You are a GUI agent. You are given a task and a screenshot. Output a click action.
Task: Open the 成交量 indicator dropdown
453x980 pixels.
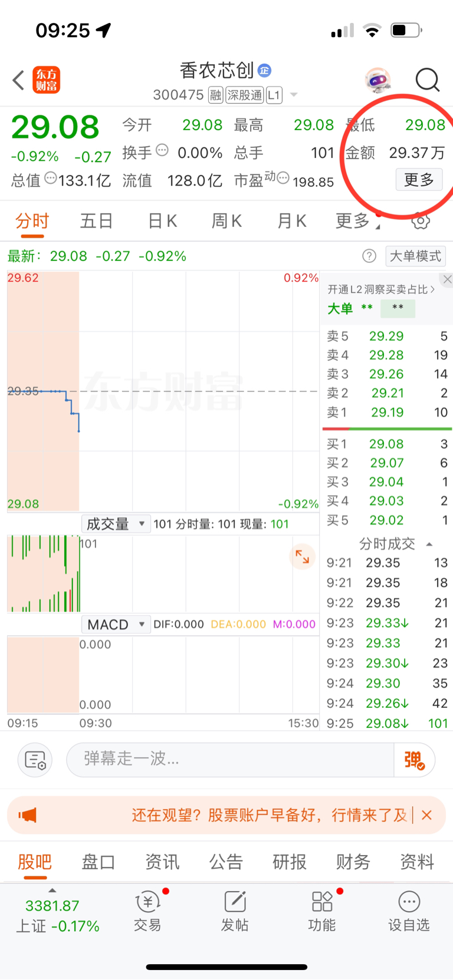tap(116, 524)
